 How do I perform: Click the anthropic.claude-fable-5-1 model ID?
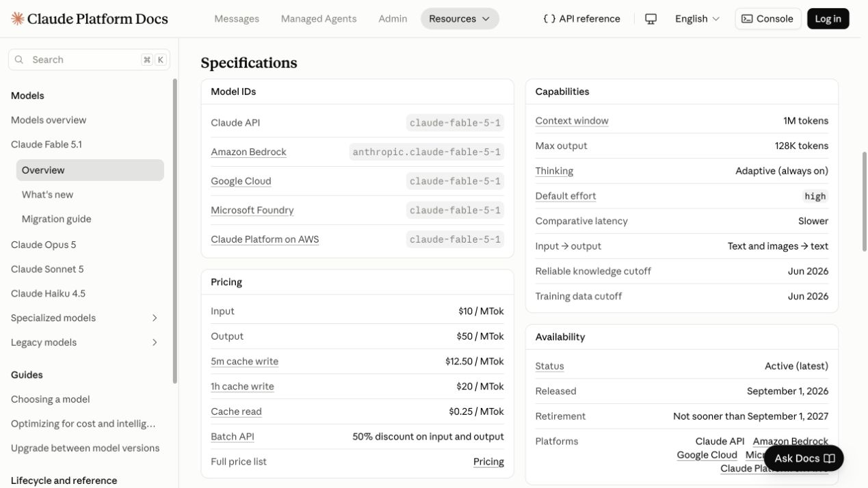[427, 152]
